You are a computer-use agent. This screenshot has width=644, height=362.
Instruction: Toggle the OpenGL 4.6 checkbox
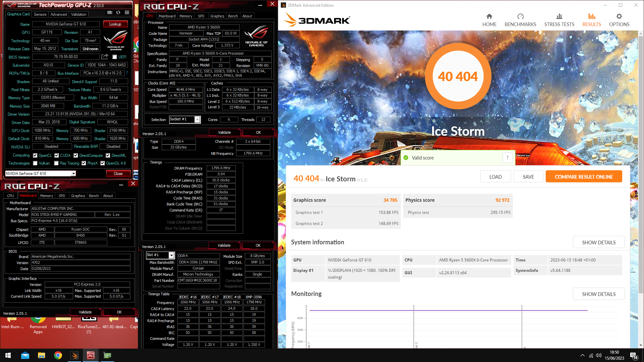[103, 163]
